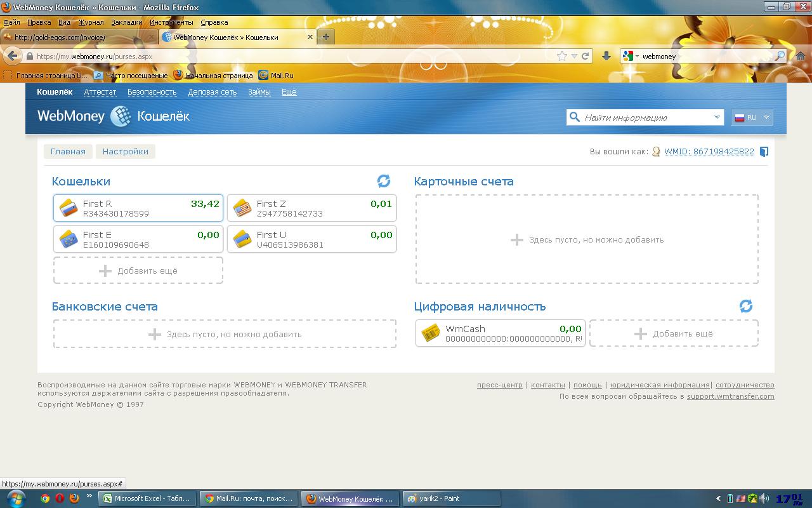This screenshot has width=812, height=508.
Task: Click the volume icon in the system tray
Action: 764,498
